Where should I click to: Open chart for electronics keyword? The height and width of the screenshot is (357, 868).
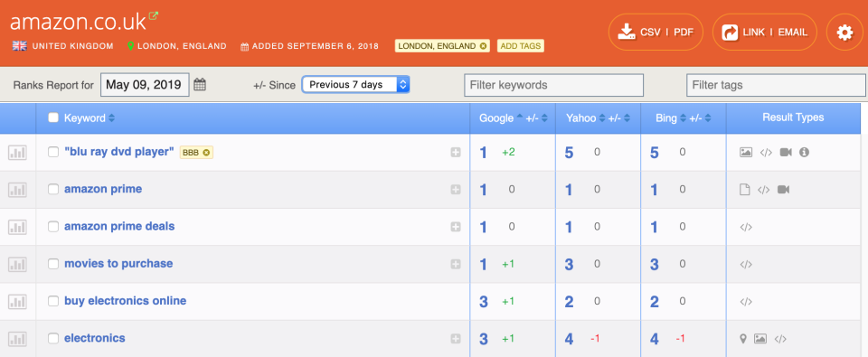coord(17,338)
